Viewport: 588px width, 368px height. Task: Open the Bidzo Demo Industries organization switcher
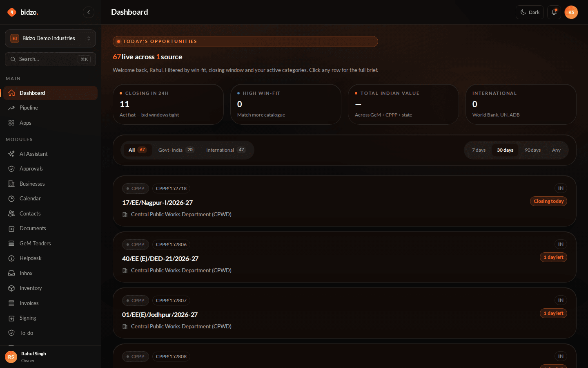50,38
